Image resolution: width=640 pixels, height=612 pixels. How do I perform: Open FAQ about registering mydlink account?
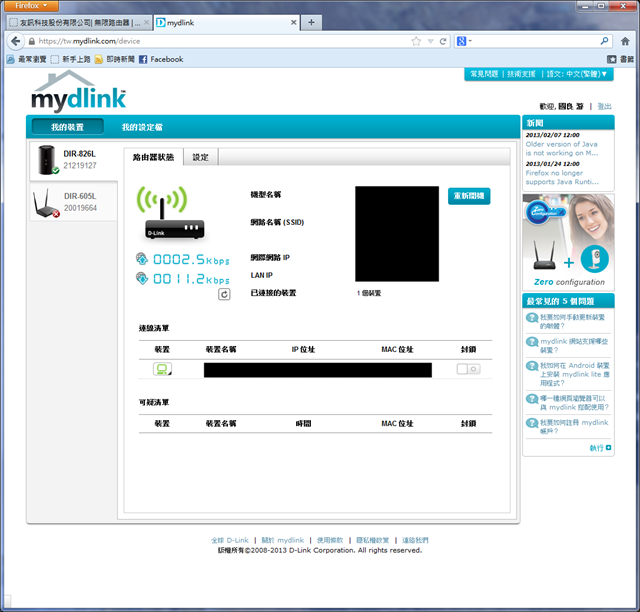click(574, 427)
